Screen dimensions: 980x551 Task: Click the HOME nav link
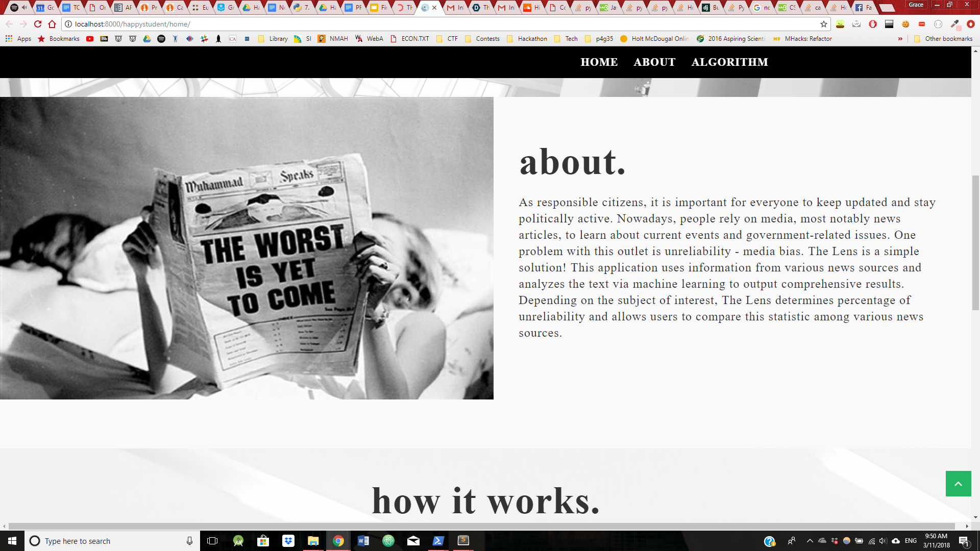tap(599, 62)
